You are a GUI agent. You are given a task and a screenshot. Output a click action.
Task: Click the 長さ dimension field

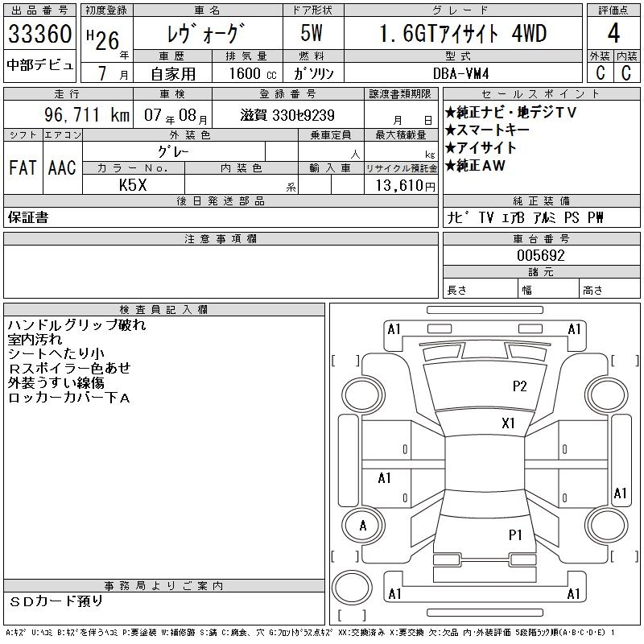pyautogui.click(x=480, y=290)
